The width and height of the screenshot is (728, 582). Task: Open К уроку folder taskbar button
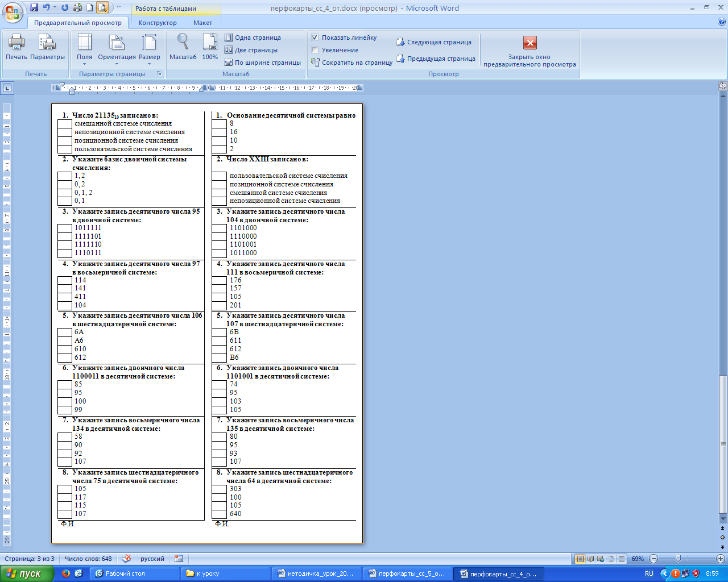click(x=226, y=573)
